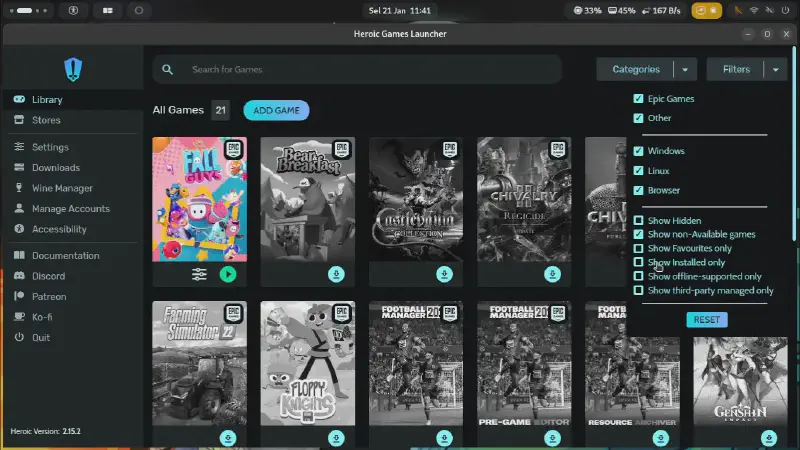The image size is (800, 450).
Task: Expand the Categories dropdown
Action: click(x=636, y=69)
